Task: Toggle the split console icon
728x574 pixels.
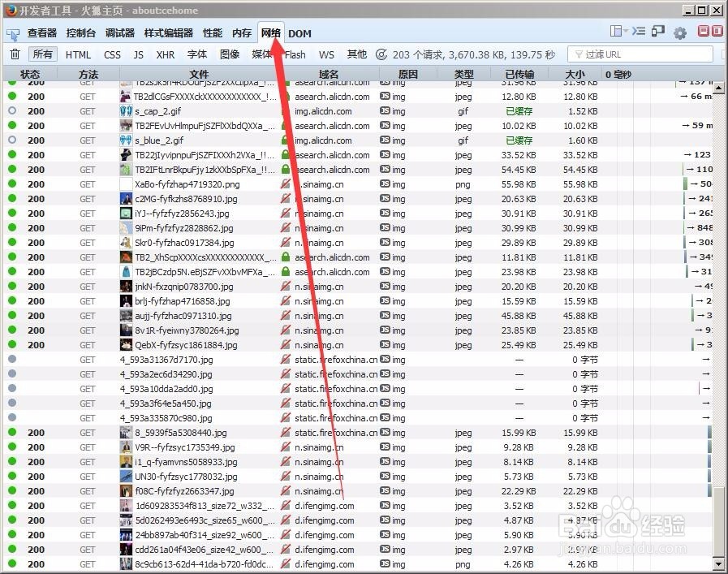Action: pos(640,32)
